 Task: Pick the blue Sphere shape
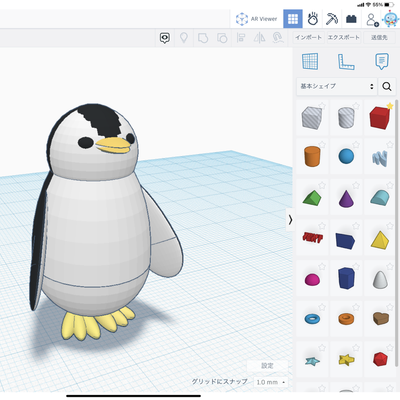pos(346,156)
